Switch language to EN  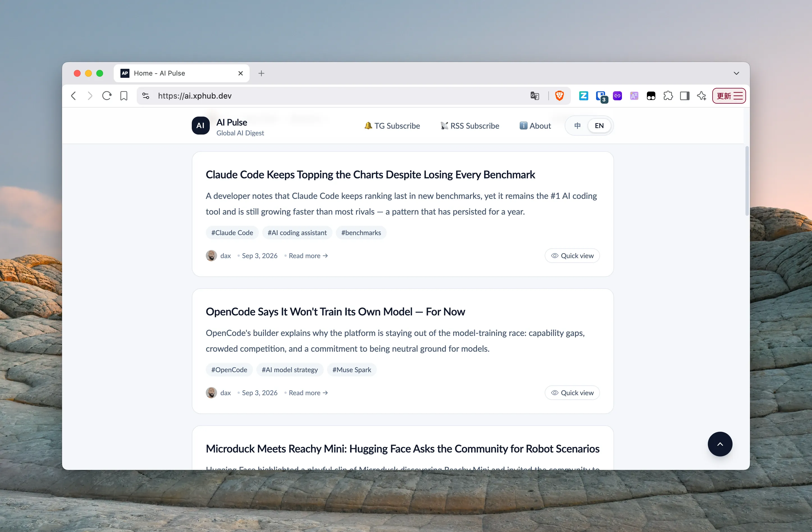point(599,126)
